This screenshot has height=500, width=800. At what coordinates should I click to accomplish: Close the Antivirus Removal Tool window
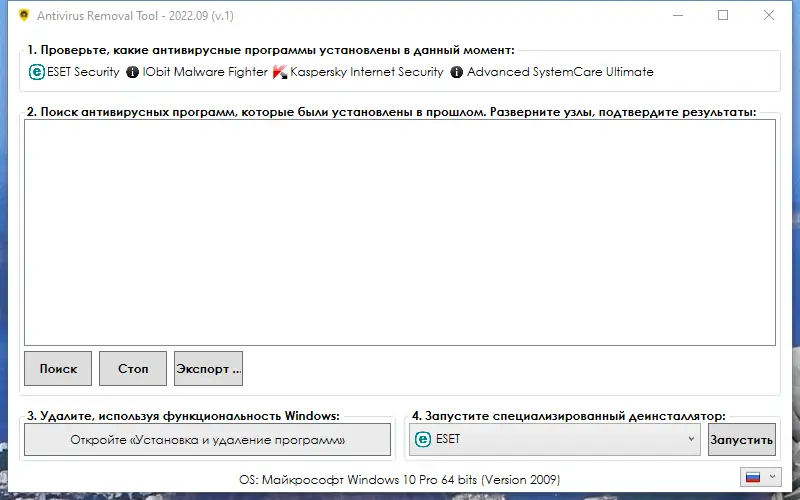pyautogui.click(x=769, y=15)
